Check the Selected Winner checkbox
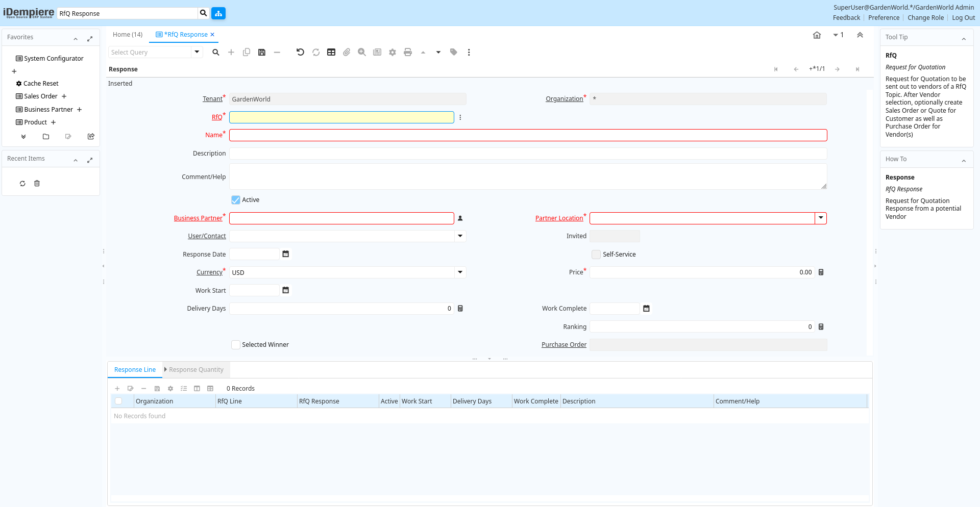980x507 pixels. [x=236, y=345]
